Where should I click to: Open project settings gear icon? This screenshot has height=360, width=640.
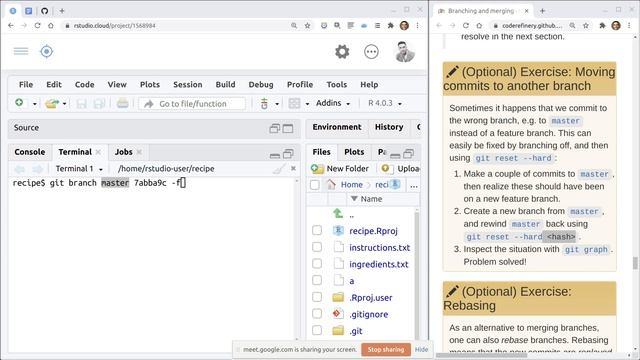(x=342, y=52)
